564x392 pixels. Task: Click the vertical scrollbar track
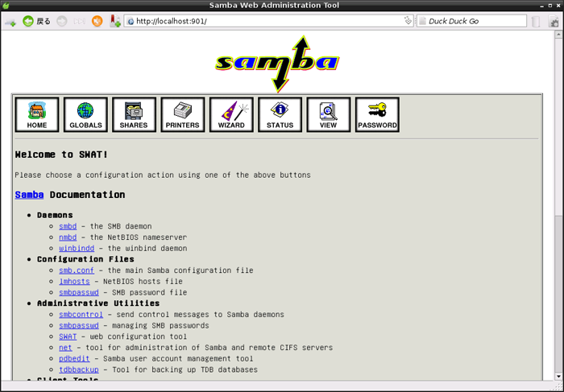(x=558, y=295)
